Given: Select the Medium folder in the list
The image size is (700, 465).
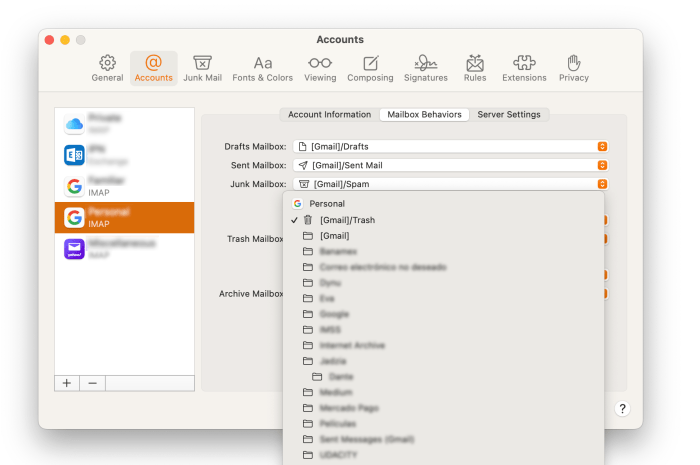Looking at the screenshot, I should click(x=336, y=392).
